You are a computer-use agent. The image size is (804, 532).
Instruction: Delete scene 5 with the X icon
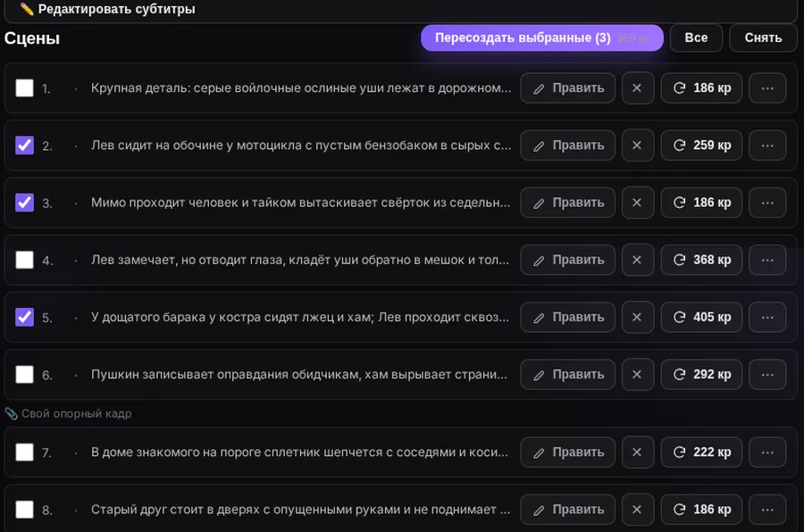click(x=637, y=317)
